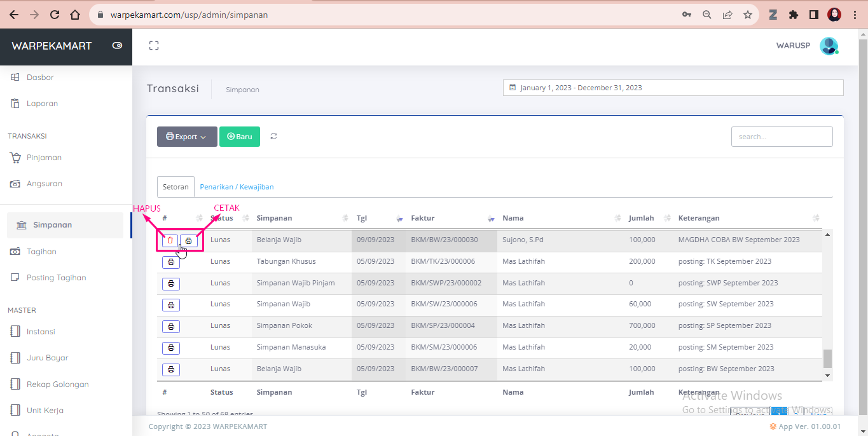Switch to Setoran tab
The width and height of the screenshot is (868, 436).
[176, 187]
